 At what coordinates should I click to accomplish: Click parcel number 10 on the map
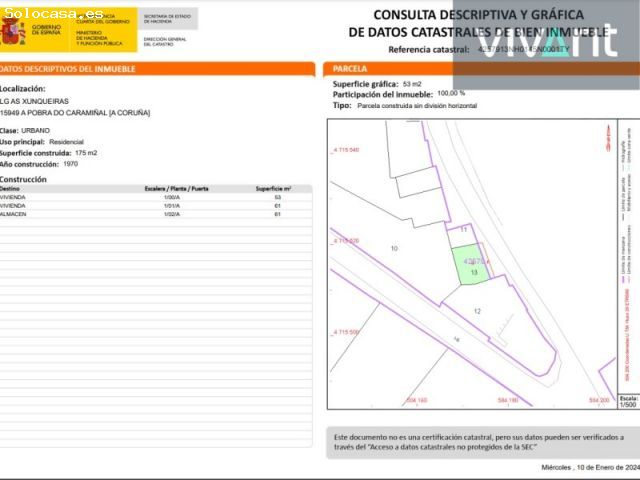pyautogui.click(x=394, y=248)
